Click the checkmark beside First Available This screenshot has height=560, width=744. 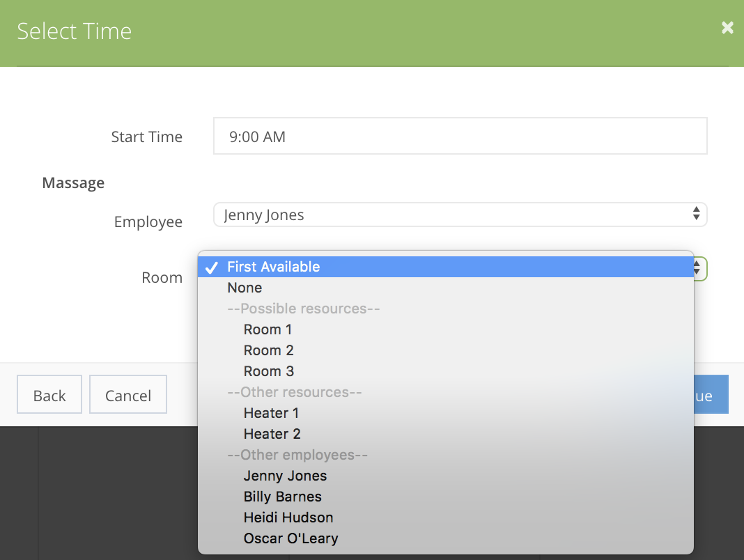coord(212,267)
